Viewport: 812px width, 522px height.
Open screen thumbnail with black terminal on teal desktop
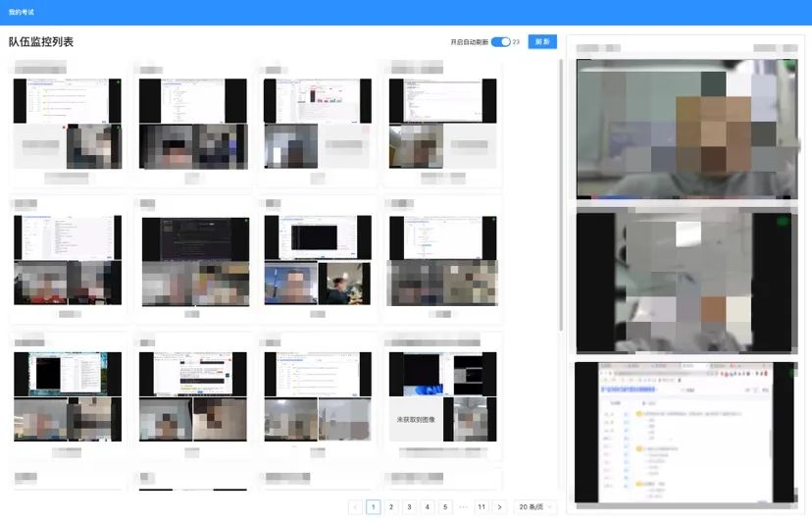point(68,374)
